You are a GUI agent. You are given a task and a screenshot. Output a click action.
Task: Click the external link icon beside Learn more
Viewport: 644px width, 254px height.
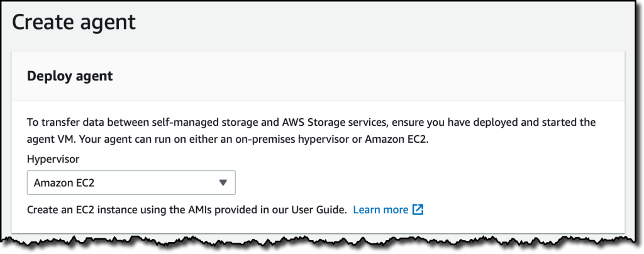(418, 209)
